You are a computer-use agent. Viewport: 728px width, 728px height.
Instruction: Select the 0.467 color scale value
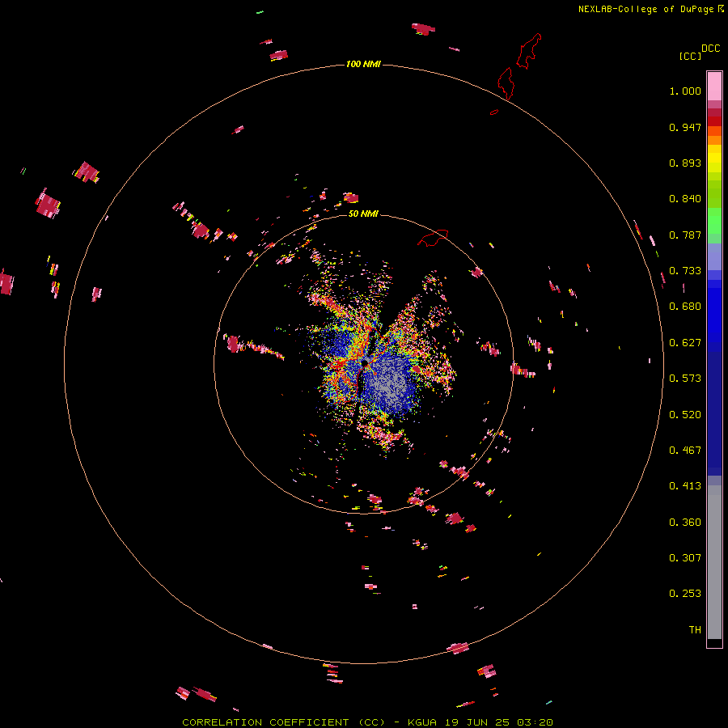click(x=685, y=451)
